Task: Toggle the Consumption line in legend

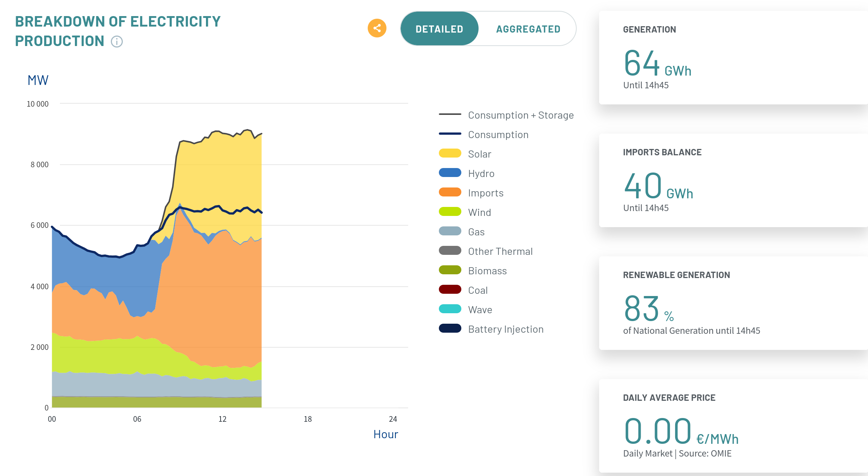Action: pos(483,134)
